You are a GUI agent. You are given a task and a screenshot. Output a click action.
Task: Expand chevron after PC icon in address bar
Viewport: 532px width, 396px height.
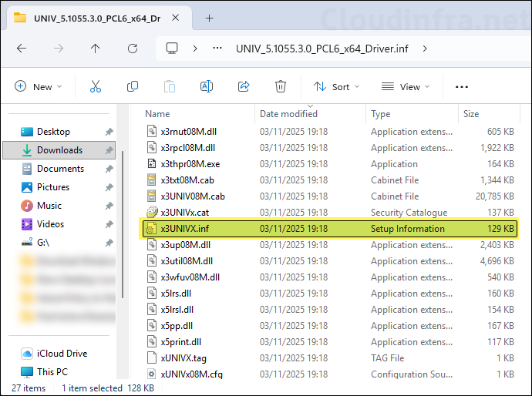point(195,49)
